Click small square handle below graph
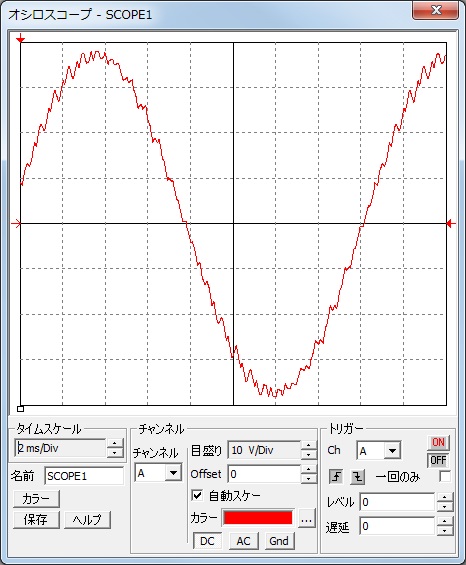Screen dimensions: 466x565 21,409
